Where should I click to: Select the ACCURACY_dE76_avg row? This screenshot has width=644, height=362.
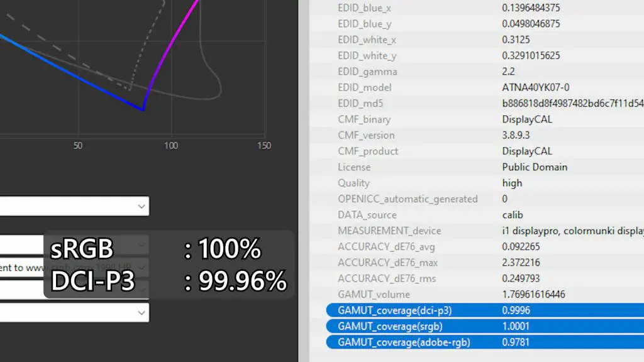pos(477,246)
